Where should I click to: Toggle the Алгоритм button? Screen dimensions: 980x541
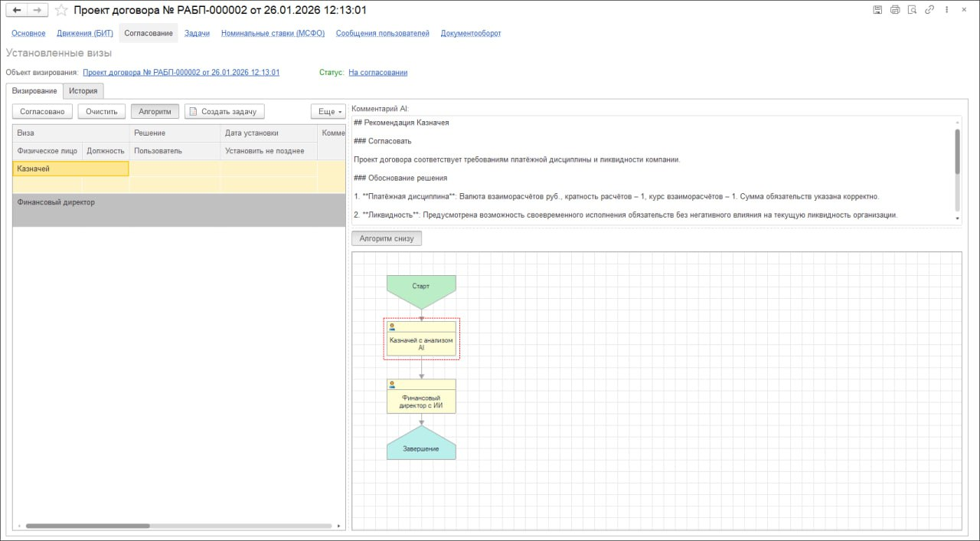coord(155,111)
